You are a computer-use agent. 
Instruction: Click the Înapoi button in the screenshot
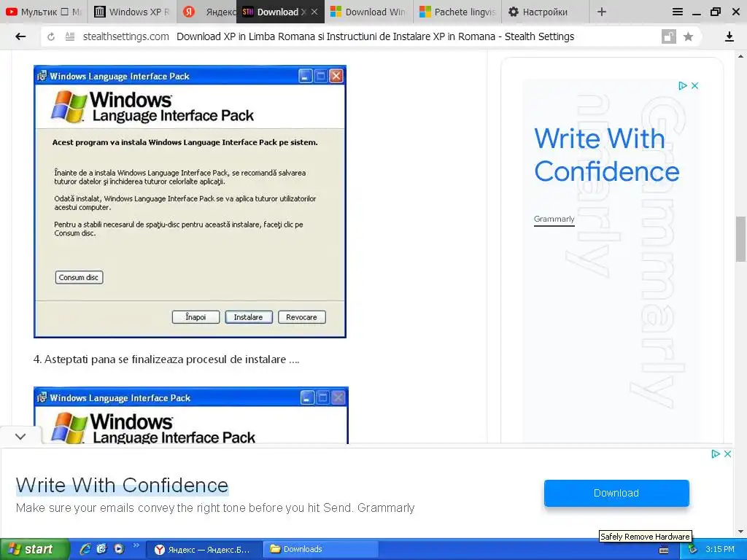(196, 317)
